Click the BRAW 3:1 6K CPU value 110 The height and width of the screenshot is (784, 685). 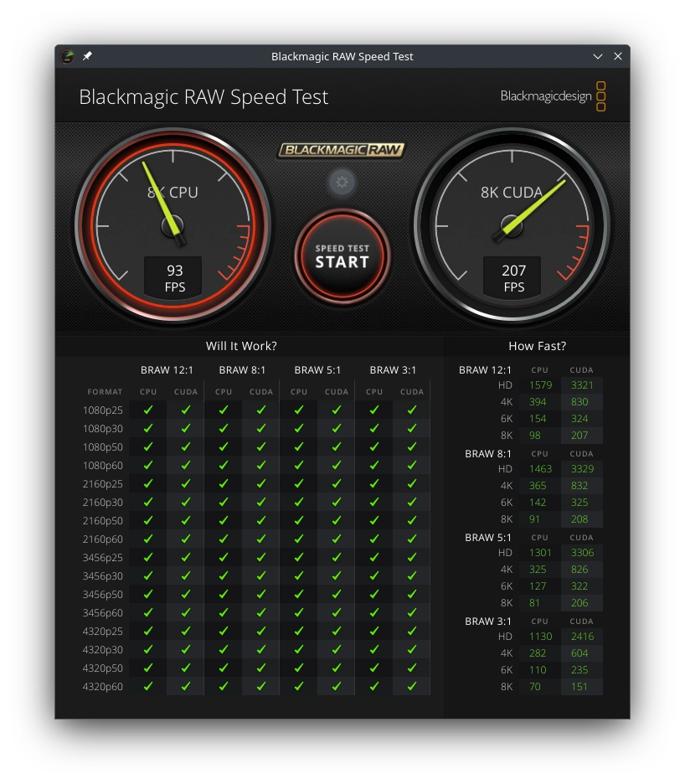click(x=538, y=670)
